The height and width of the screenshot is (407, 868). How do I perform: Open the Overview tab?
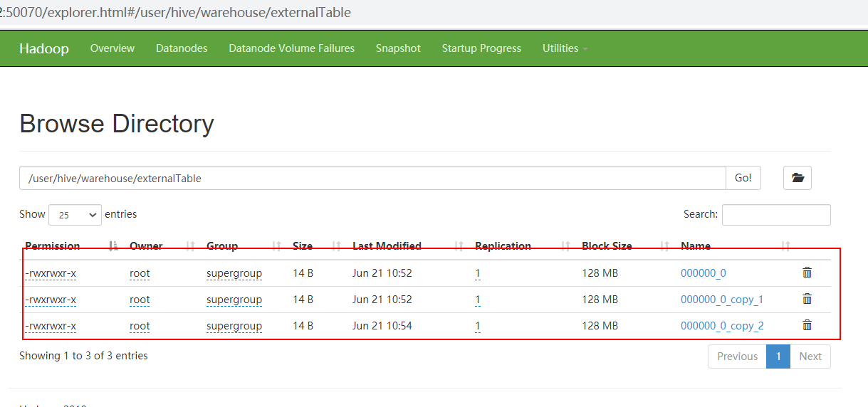[x=113, y=48]
